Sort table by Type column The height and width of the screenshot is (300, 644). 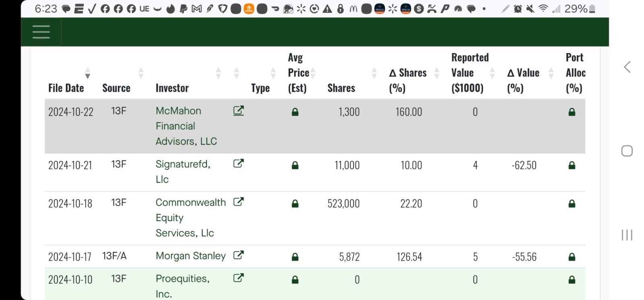[x=273, y=73]
